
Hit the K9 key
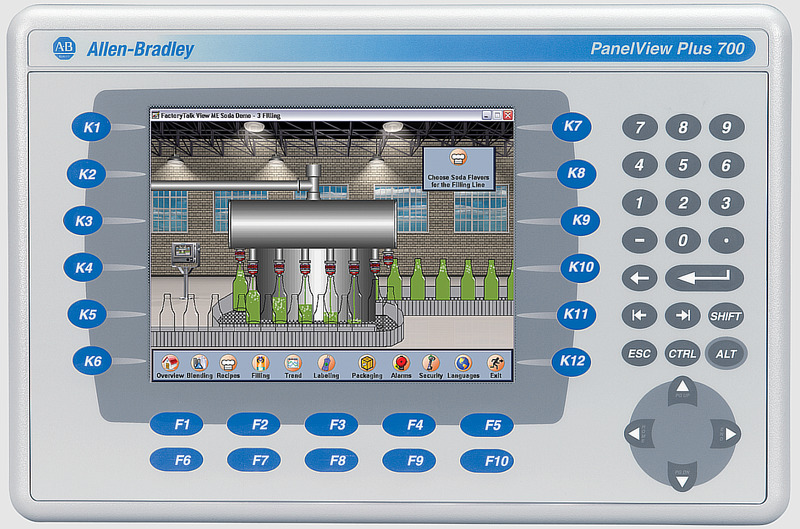click(x=580, y=220)
